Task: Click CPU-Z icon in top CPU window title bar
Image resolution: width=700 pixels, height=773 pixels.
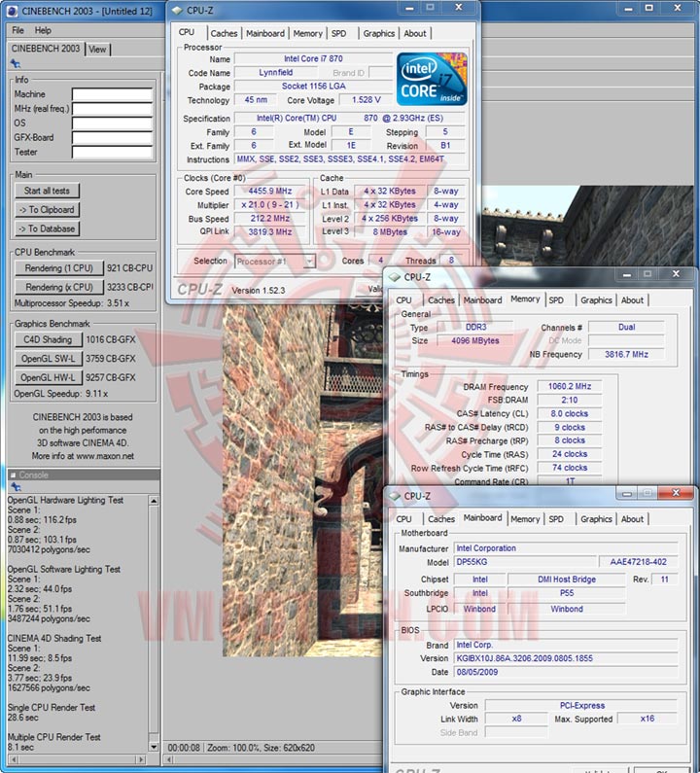Action: click(x=177, y=11)
